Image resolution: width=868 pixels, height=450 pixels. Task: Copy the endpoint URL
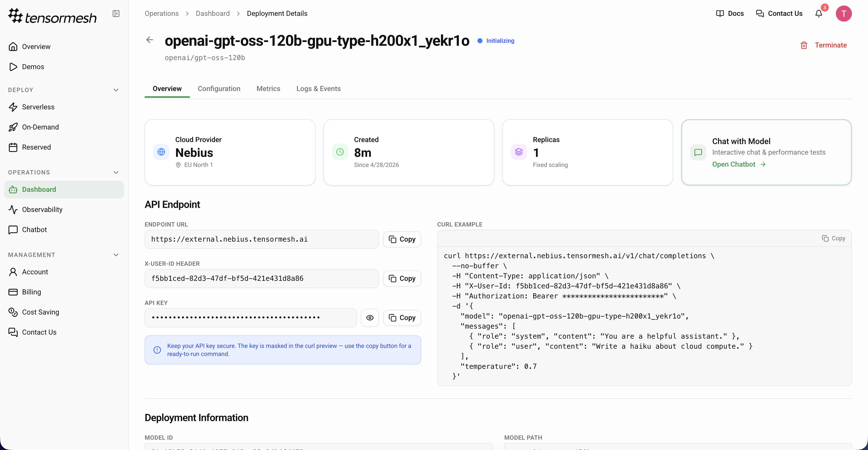click(402, 239)
